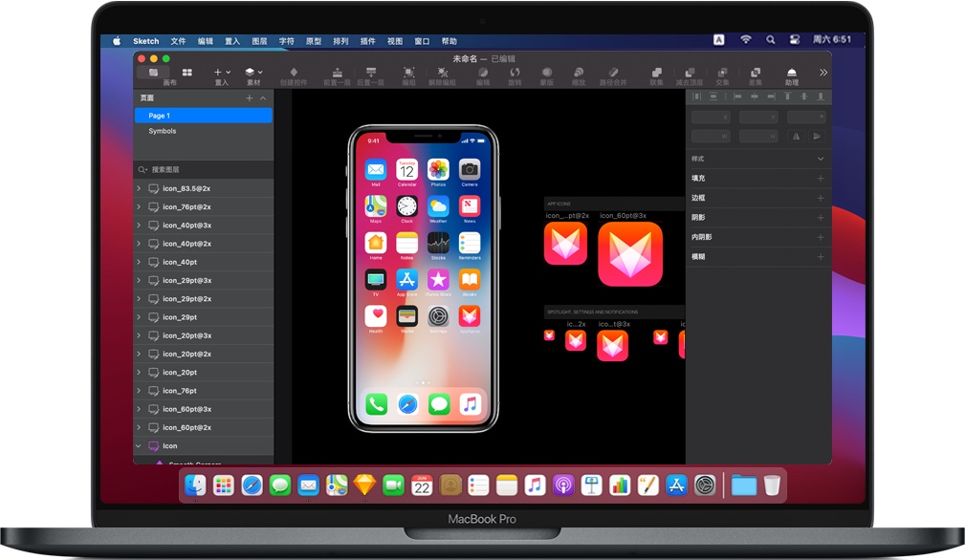Click the 创建控件 (Create Symbol) toolbar icon
Image resolution: width=965 pixels, height=560 pixels.
point(294,73)
